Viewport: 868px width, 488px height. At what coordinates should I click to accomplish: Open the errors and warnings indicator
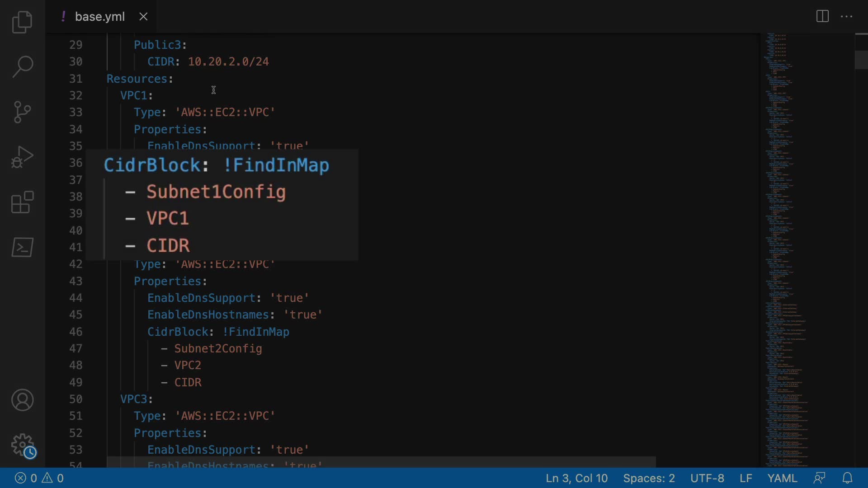coord(39,478)
